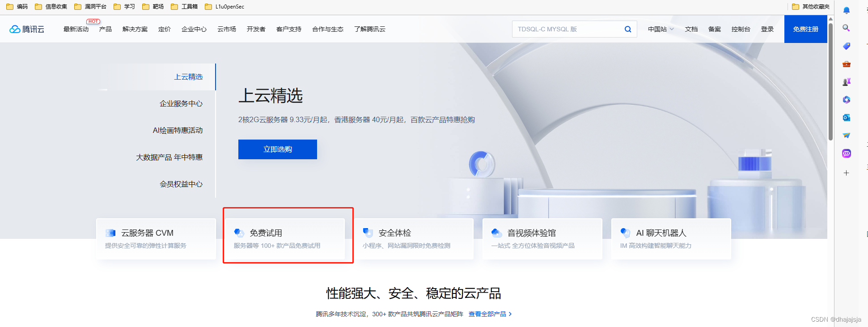Open the 最新活动 menu
The height and width of the screenshot is (327, 868).
pyautogui.click(x=76, y=29)
